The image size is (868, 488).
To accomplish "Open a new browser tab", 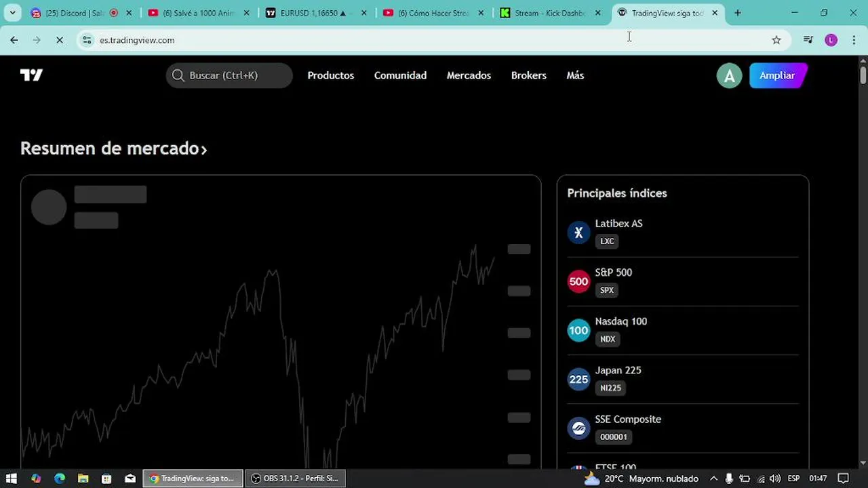I will click(738, 13).
